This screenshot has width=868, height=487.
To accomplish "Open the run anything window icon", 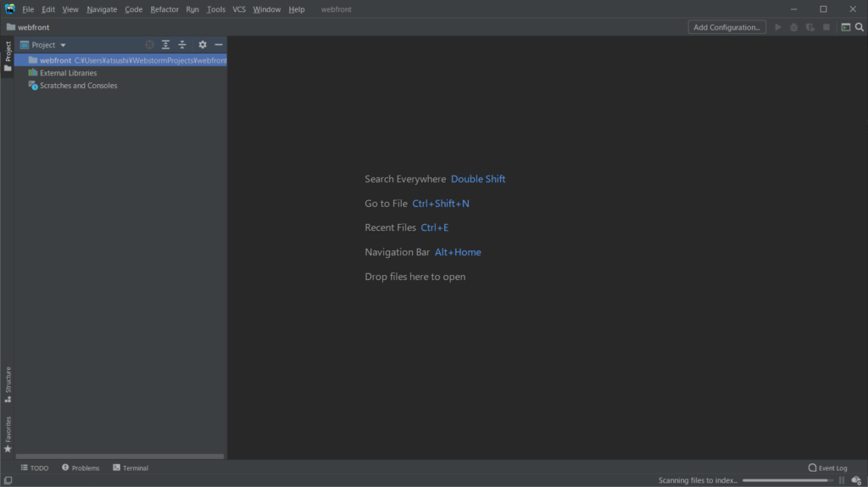I will coord(845,27).
